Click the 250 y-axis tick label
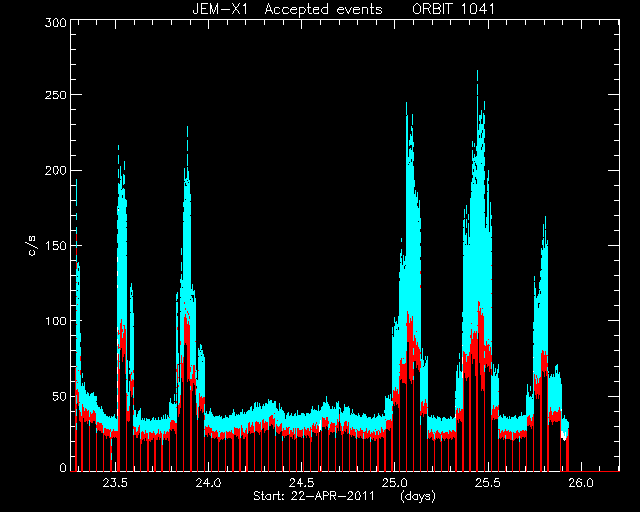Image resolution: width=640 pixels, height=512 pixels. coord(56,95)
